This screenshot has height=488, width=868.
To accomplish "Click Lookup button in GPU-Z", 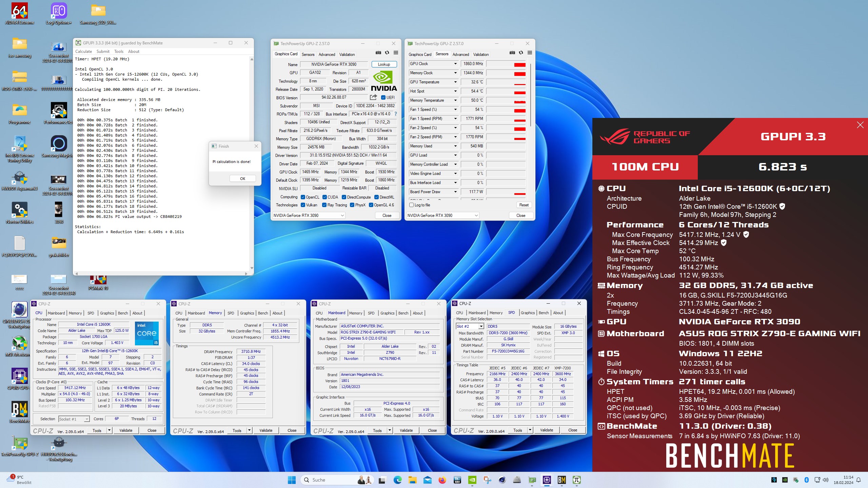I will click(384, 64).
